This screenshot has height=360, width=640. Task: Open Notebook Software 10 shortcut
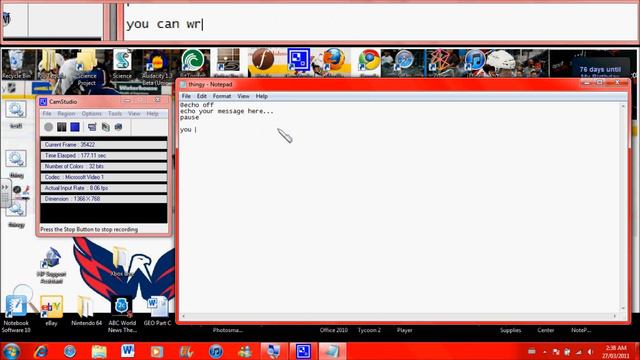[16, 314]
